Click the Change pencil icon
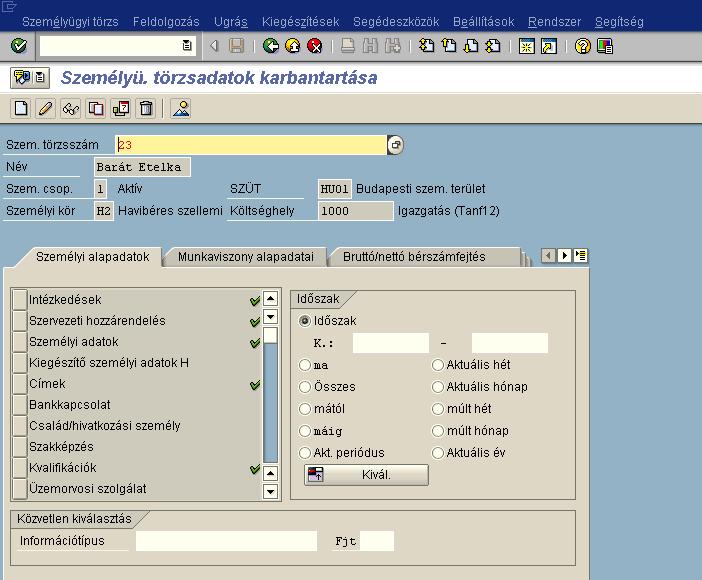 (46, 108)
